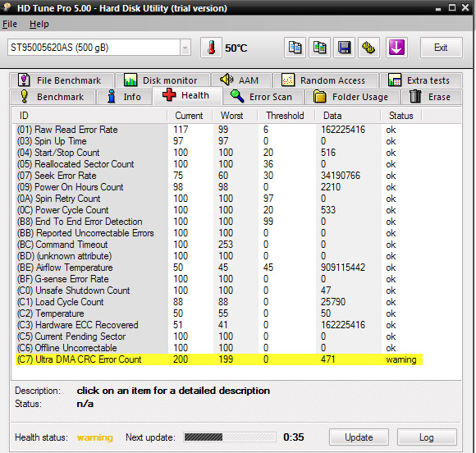Switch to the Erase tab

click(x=432, y=97)
